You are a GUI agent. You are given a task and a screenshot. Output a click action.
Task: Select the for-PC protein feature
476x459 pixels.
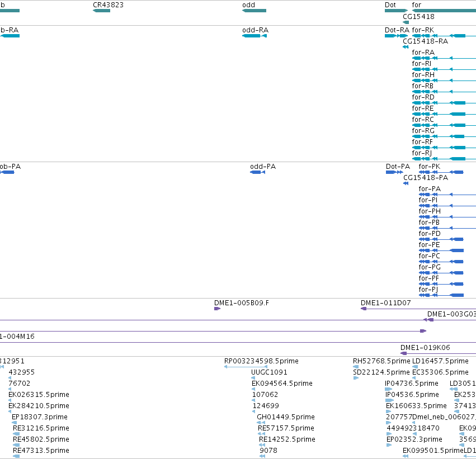[x=441, y=262]
